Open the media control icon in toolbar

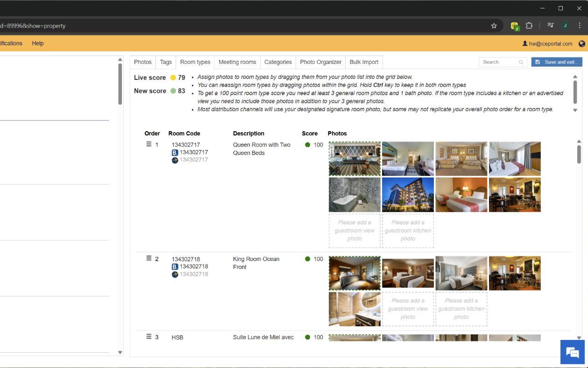[551, 26]
